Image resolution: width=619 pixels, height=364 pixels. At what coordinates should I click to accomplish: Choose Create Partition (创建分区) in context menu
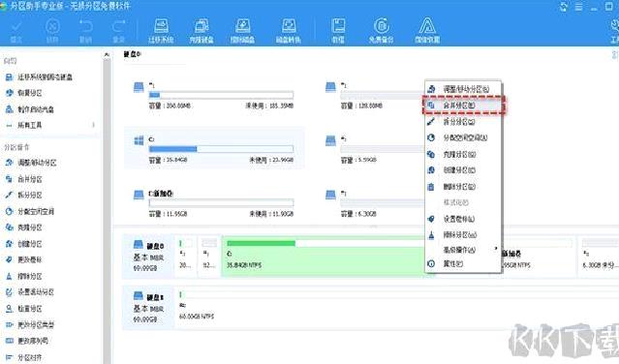[x=463, y=170]
